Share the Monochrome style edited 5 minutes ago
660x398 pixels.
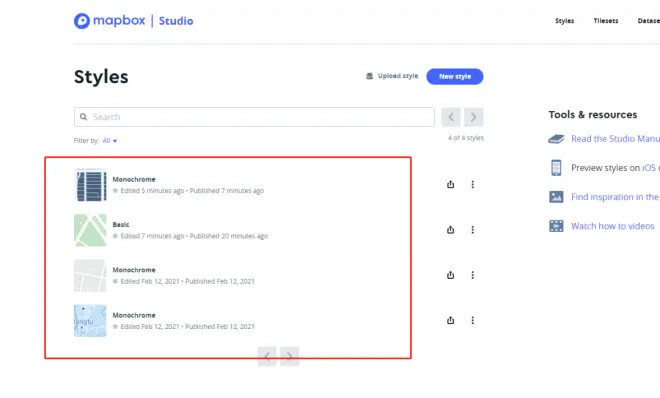click(450, 184)
